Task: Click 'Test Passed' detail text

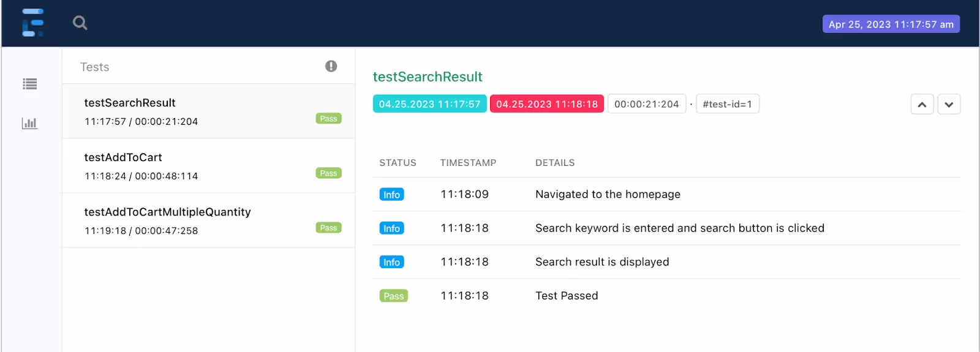Action: [x=567, y=296]
